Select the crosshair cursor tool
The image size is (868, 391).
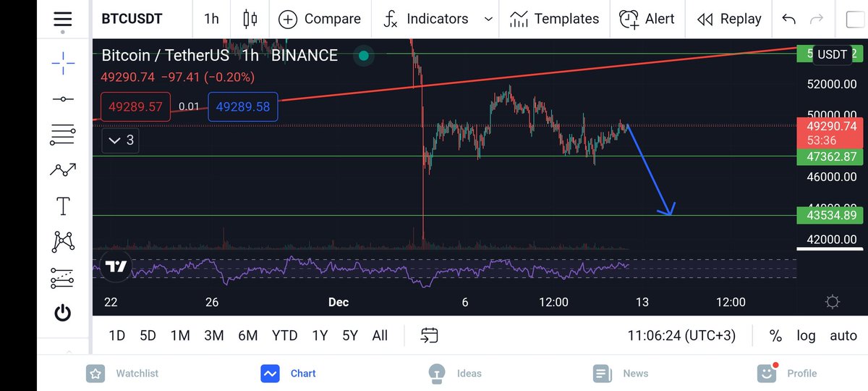click(63, 63)
